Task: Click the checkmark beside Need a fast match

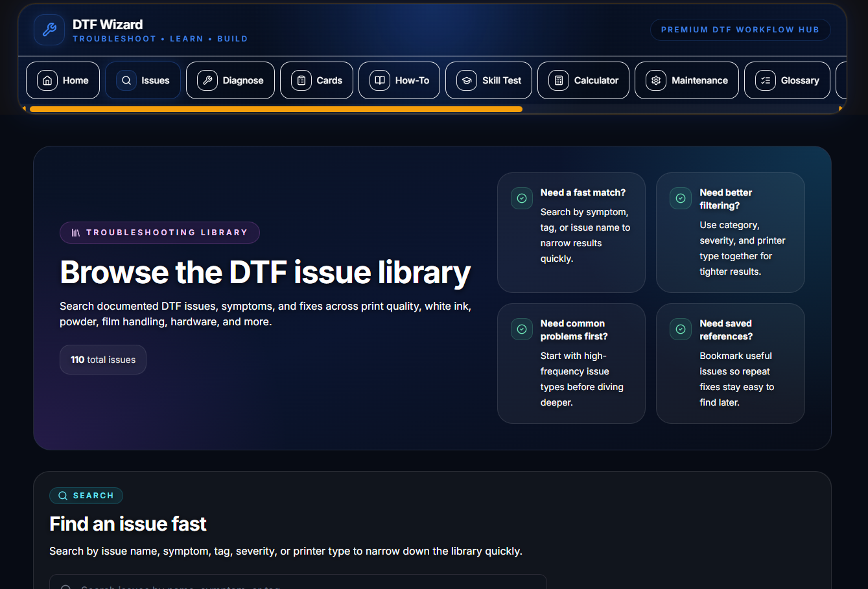Action: (522, 198)
